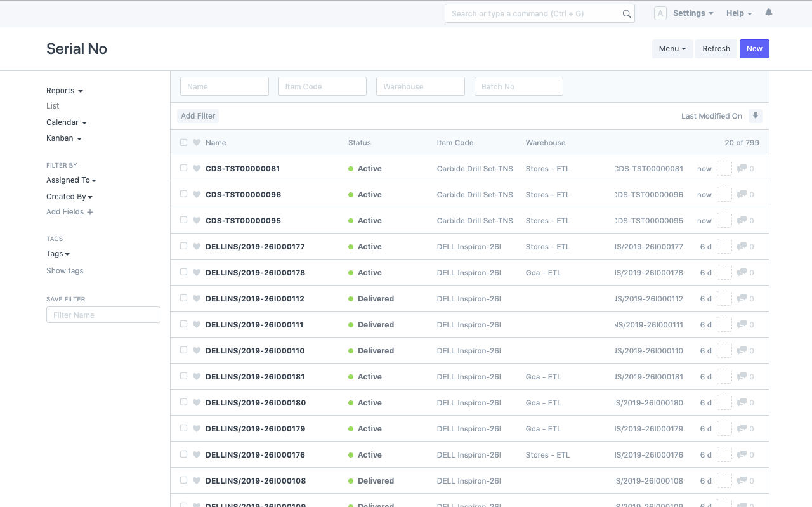Click heart icon for DELLINS/2019-26I000177
812x507 pixels.
[x=197, y=247]
